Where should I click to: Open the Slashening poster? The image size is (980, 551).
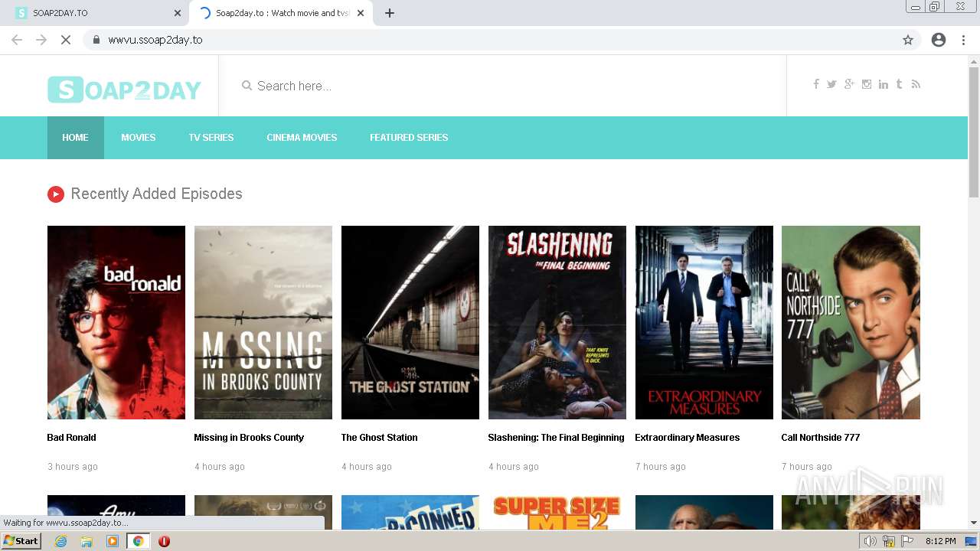(557, 322)
